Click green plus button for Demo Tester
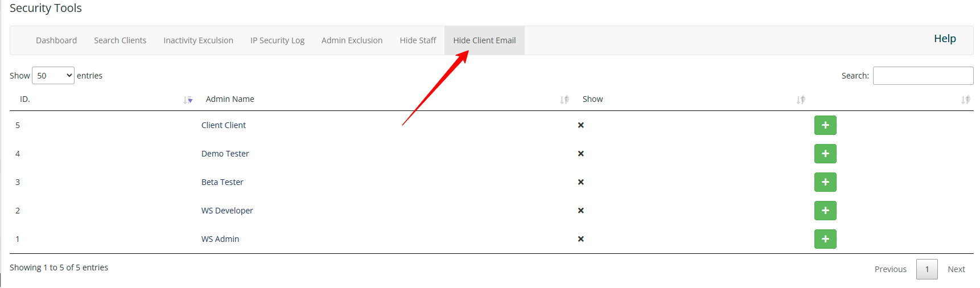Image resolution: width=980 pixels, height=288 pixels. [825, 154]
